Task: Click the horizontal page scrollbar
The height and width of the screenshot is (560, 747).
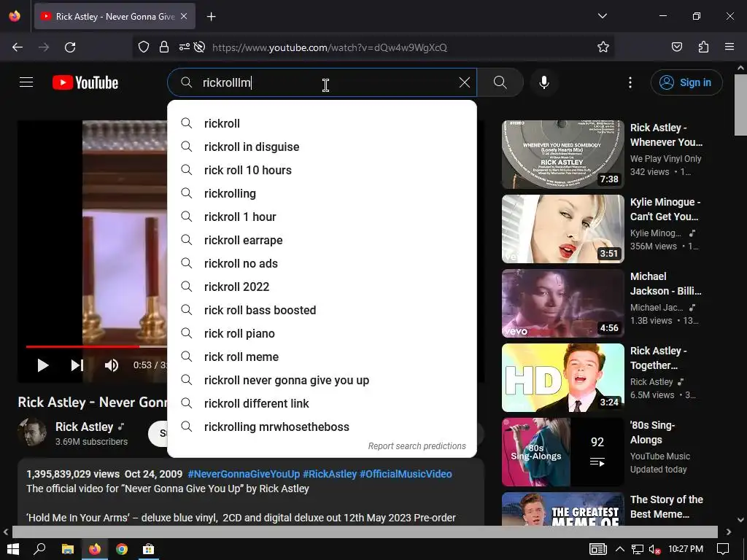Action: coord(365,532)
